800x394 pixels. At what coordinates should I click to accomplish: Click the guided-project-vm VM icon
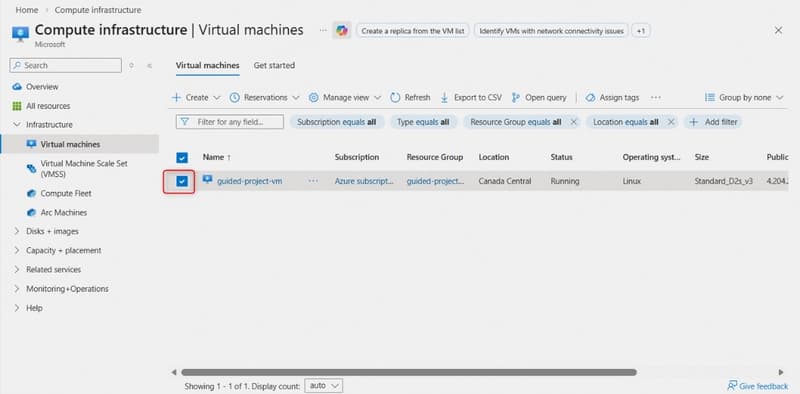[207, 180]
